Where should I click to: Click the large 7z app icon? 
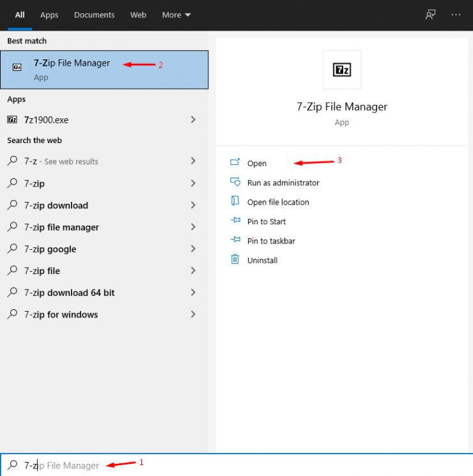[x=342, y=70]
